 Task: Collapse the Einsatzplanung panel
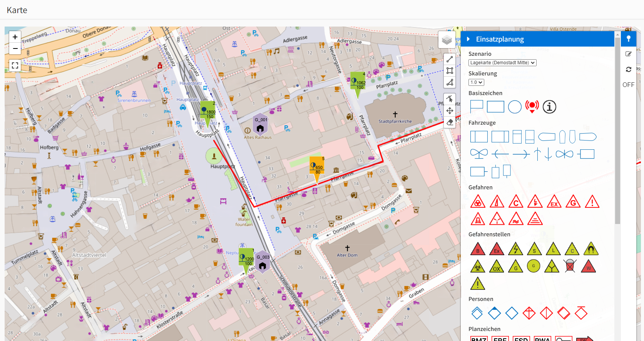tap(468, 39)
